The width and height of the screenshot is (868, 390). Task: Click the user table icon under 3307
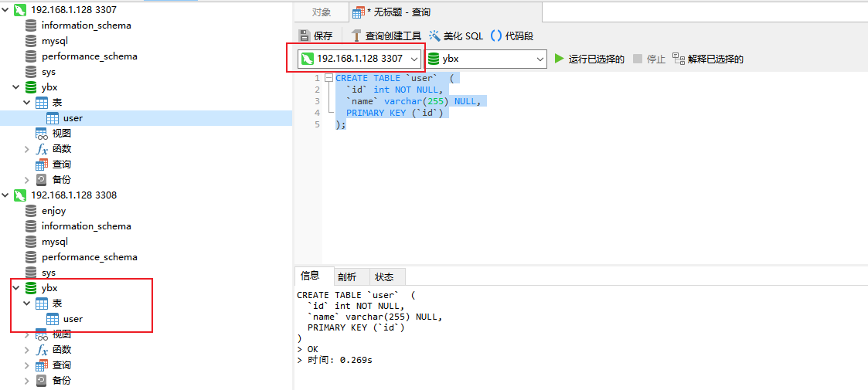tap(53, 118)
